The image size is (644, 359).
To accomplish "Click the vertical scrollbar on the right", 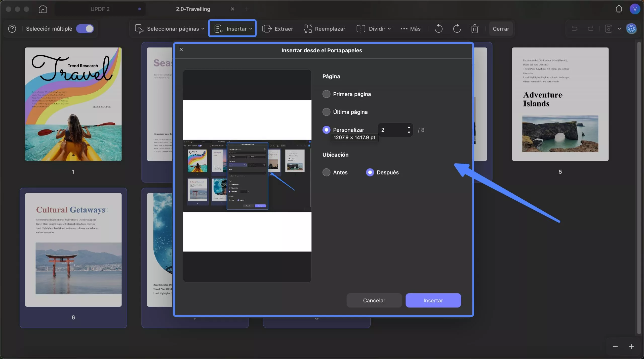I will (639, 188).
